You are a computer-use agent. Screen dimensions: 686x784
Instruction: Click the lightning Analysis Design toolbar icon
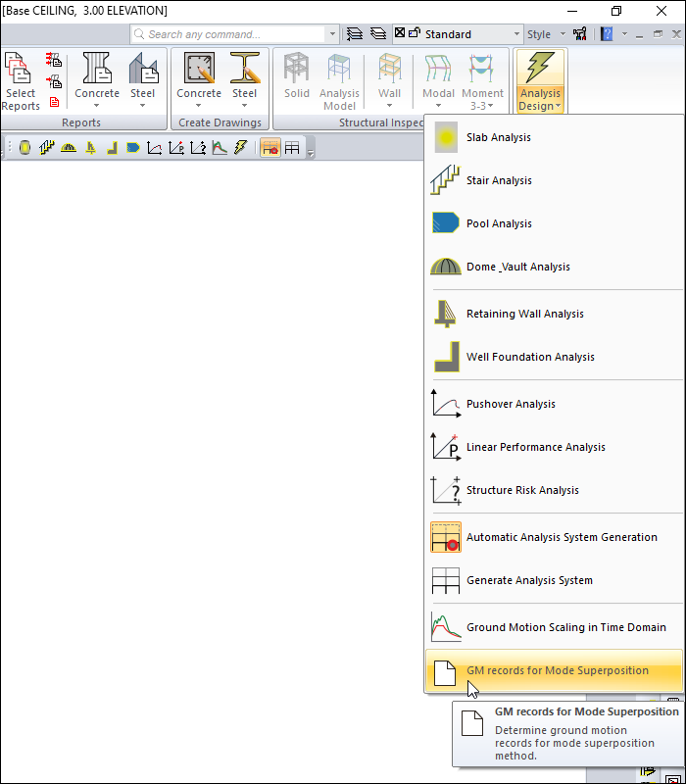click(x=241, y=148)
